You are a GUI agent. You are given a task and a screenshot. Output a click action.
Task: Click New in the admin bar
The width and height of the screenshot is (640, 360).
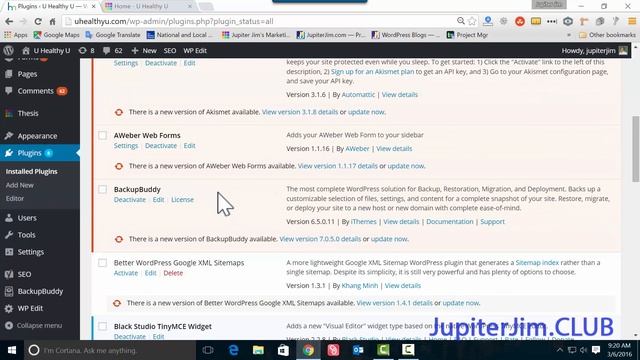click(x=144, y=51)
